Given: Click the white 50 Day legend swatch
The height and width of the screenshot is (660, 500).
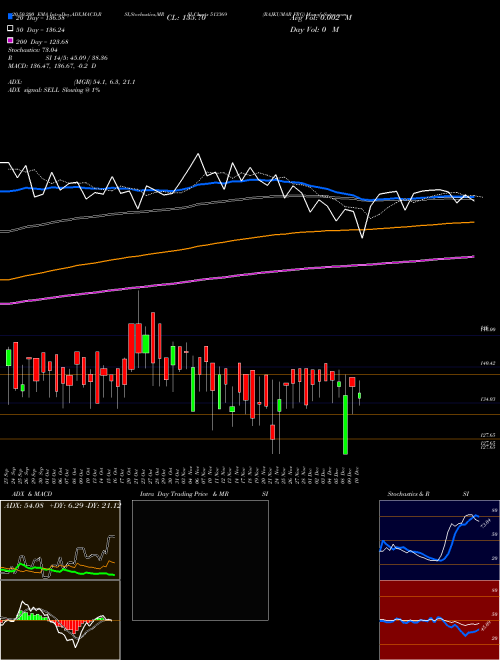Looking at the screenshot, I should 11,29.
